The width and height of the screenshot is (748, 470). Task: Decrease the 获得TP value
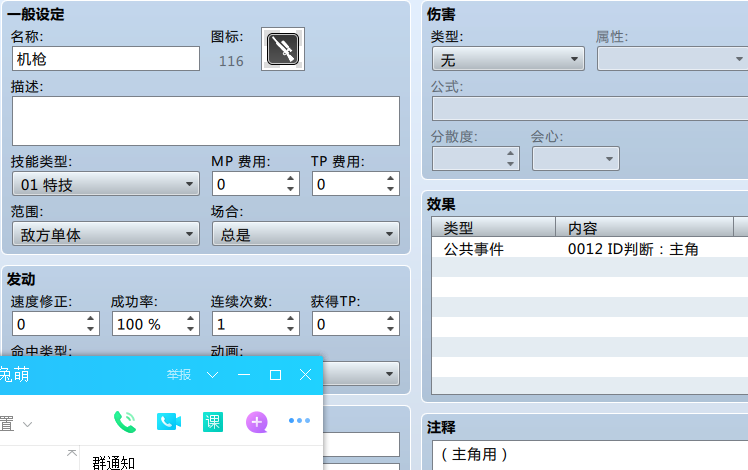tap(390, 329)
